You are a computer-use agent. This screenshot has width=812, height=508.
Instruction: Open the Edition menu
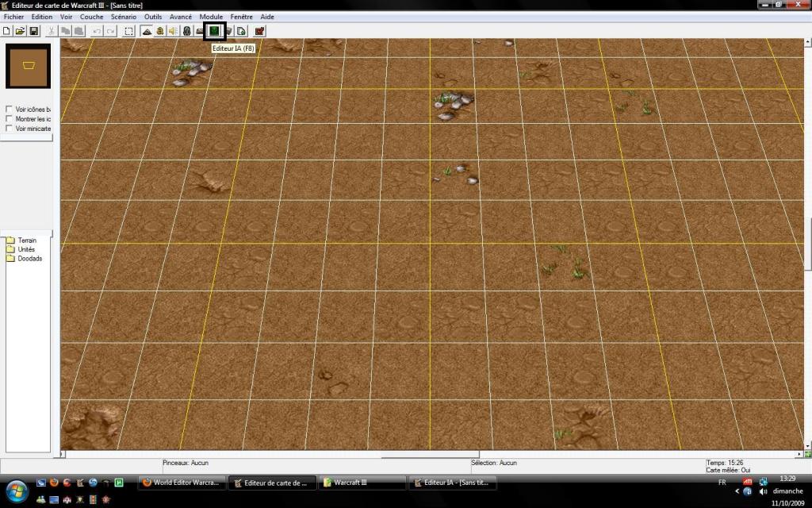point(42,17)
